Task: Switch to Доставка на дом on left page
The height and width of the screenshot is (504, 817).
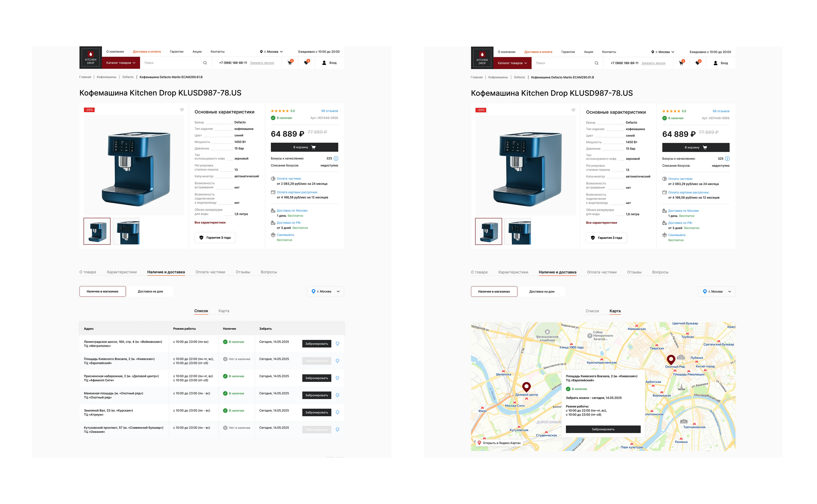Action: click(150, 291)
